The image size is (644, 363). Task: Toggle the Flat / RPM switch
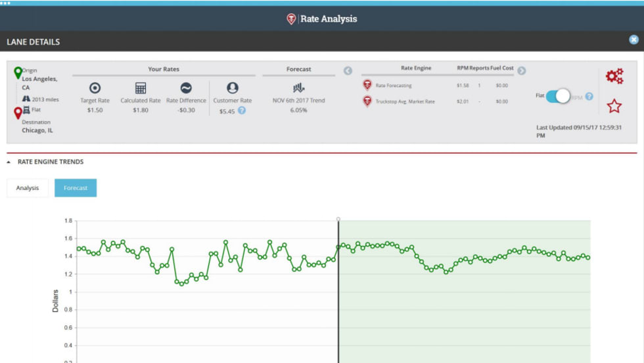559,96
